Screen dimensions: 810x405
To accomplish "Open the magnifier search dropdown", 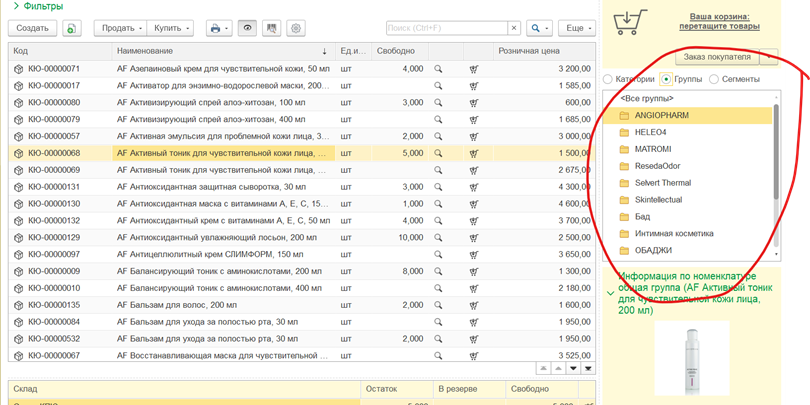I will coord(540,28).
